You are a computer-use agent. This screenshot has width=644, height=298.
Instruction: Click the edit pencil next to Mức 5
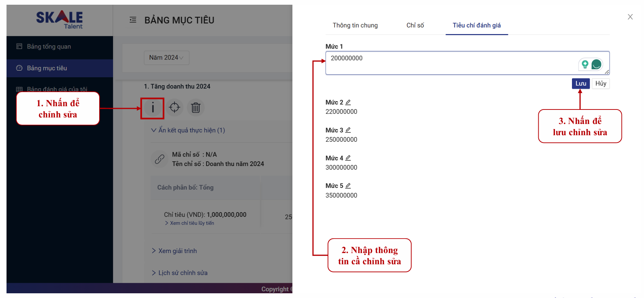coord(348,186)
